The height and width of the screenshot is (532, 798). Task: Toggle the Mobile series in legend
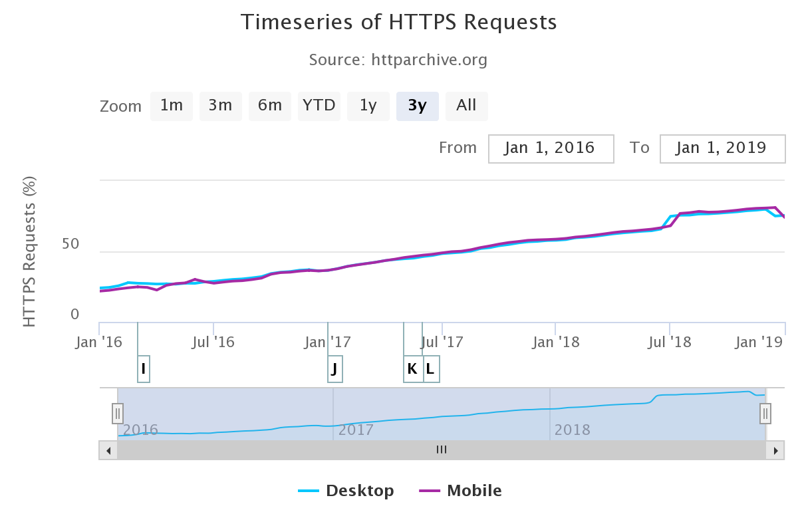click(461, 491)
